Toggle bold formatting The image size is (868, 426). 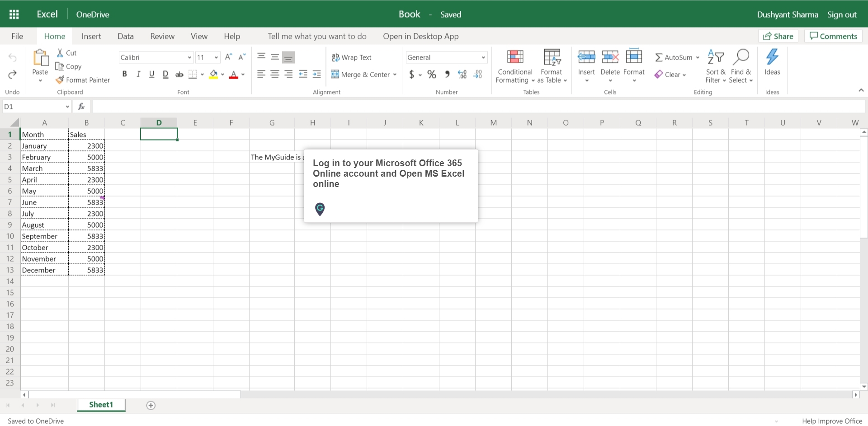pyautogui.click(x=125, y=74)
